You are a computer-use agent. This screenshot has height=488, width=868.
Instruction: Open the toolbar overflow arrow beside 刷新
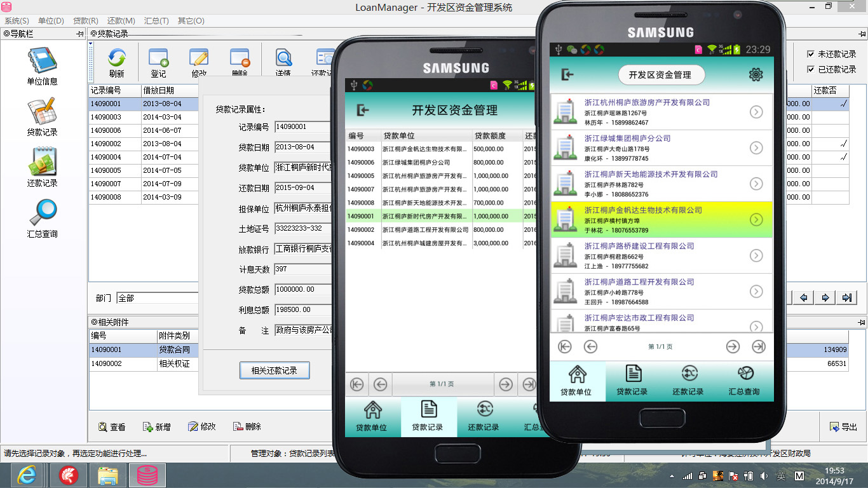coord(91,45)
